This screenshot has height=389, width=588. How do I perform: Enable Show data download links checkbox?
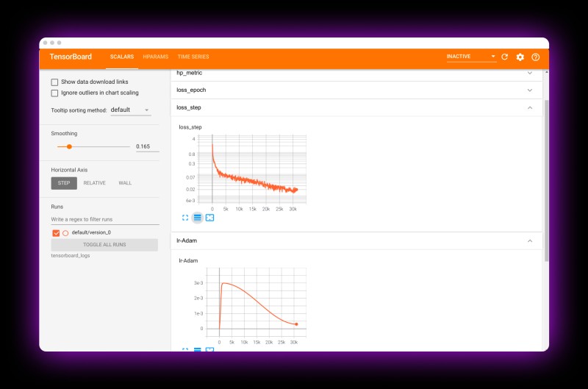pos(54,82)
